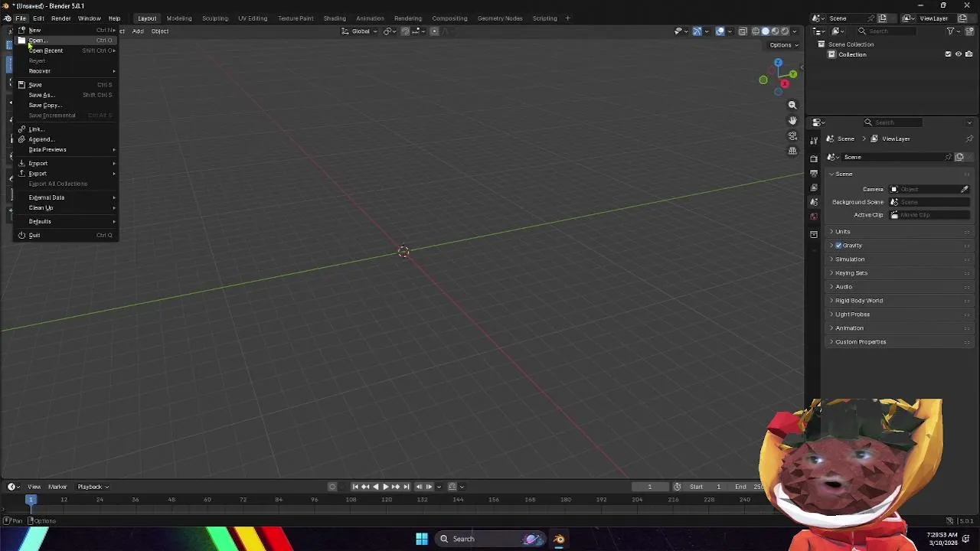Choose Save As from File menu
The image size is (980, 551).
(66, 95)
